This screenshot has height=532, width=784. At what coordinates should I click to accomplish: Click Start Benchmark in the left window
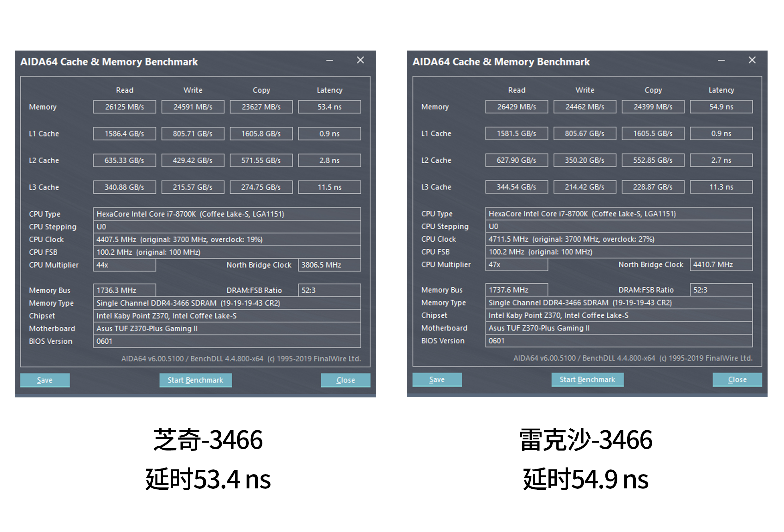(195, 380)
